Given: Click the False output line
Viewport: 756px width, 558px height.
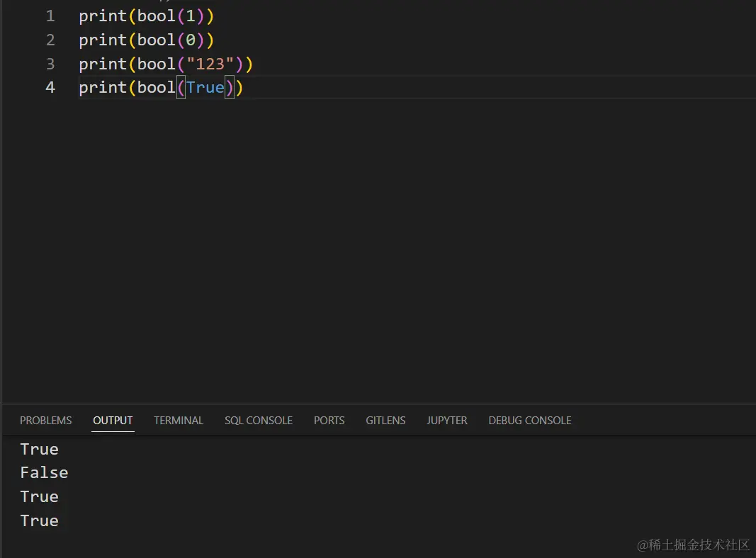Looking at the screenshot, I should pos(45,473).
